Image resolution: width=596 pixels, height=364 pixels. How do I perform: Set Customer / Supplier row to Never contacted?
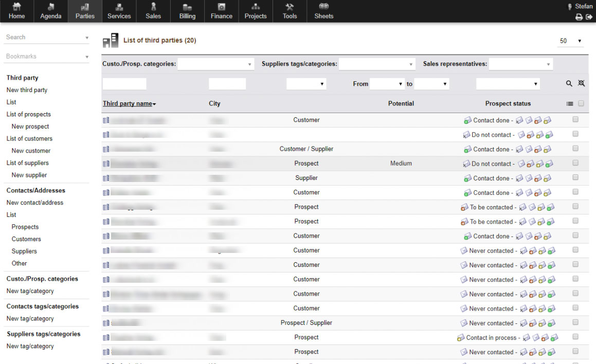[529, 149]
